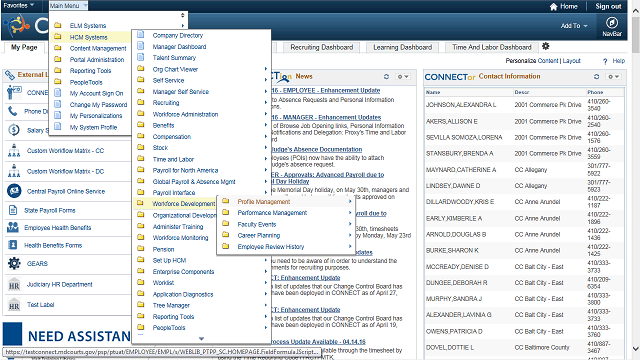Open the NavBar compass icon
Viewport: 640px width, 360px height.
click(611, 23)
